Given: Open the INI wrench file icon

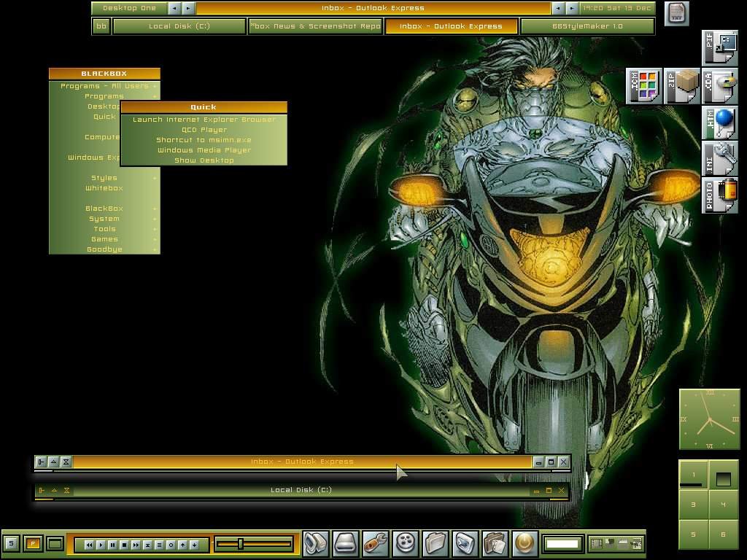Looking at the screenshot, I should point(720,159).
